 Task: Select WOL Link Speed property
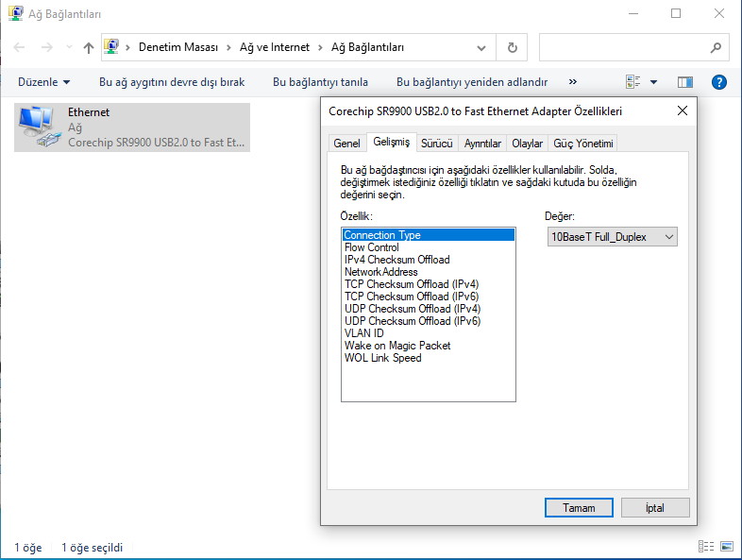point(429,358)
